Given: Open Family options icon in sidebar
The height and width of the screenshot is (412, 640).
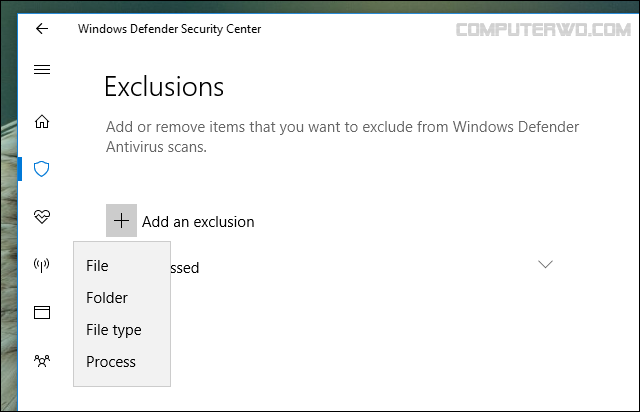Looking at the screenshot, I should click(41, 360).
